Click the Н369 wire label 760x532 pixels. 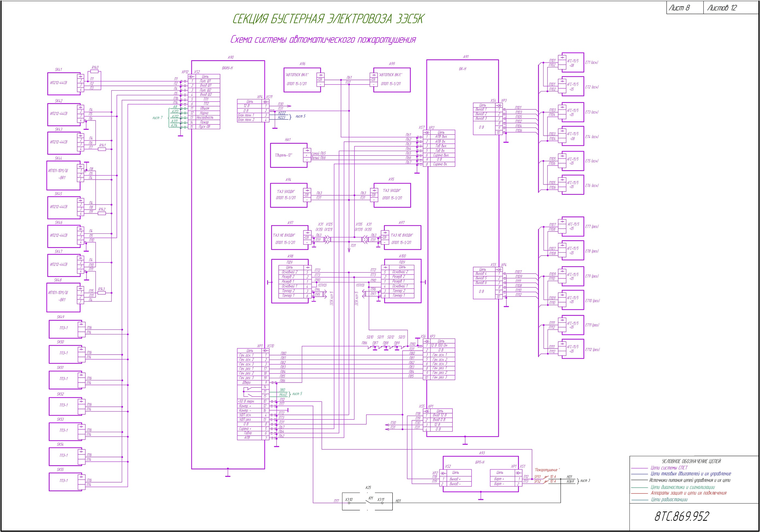570,481
